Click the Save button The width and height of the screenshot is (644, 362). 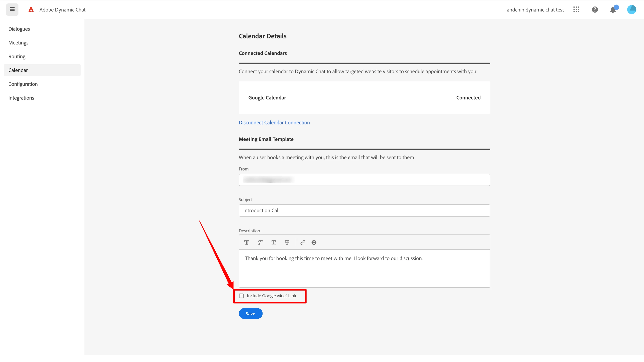(250, 314)
